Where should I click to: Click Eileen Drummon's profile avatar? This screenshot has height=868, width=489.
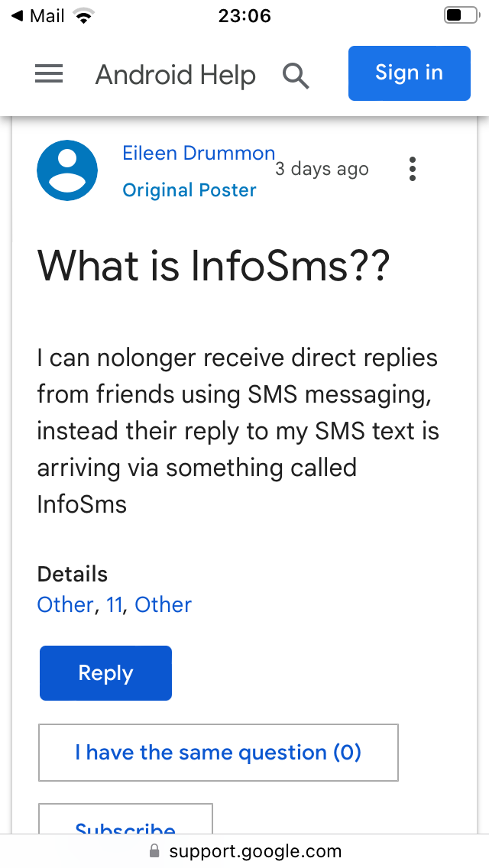coord(67,170)
